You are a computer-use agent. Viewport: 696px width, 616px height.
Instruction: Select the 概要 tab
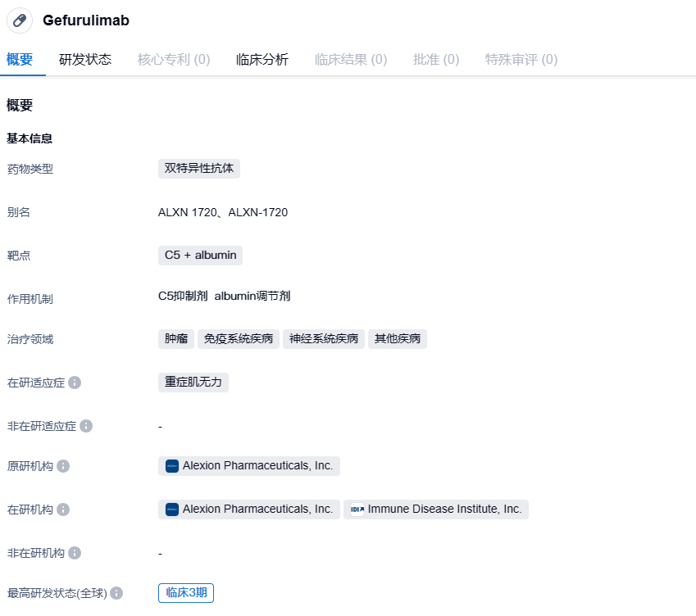20,59
